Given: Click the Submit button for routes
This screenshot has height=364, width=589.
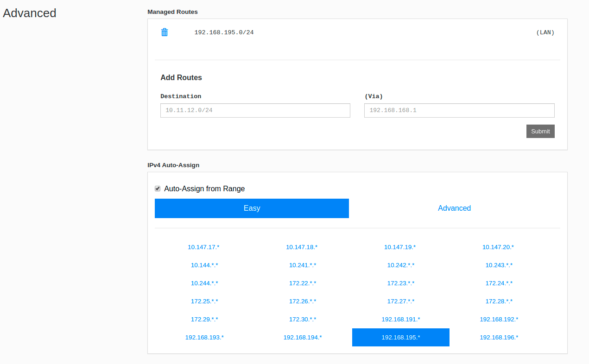Looking at the screenshot, I should tap(540, 132).
